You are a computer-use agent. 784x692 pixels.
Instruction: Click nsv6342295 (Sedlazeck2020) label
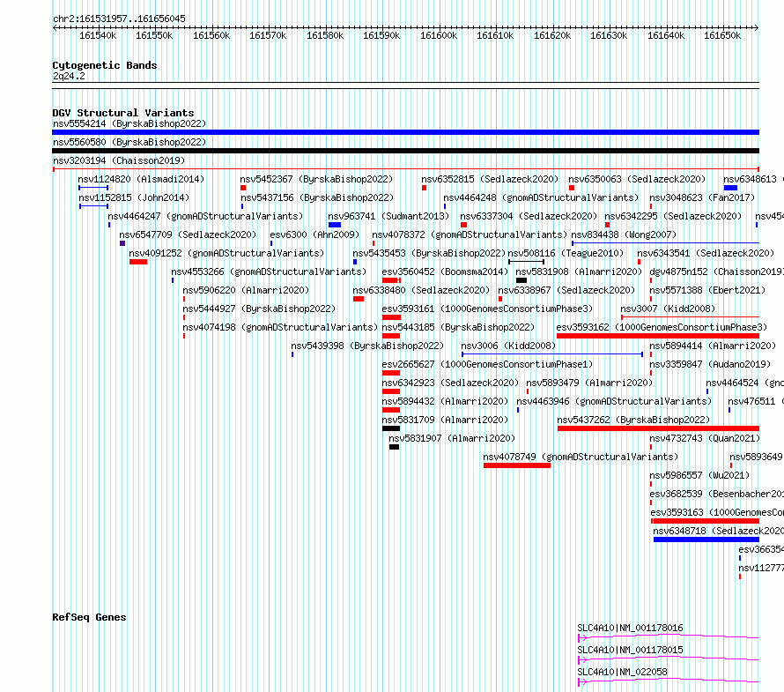[673, 216]
